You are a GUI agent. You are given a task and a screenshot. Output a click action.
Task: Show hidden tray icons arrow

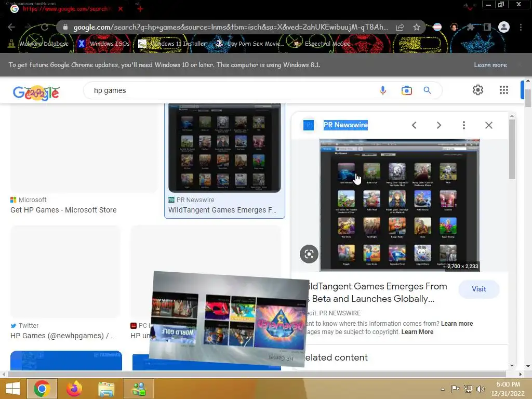point(443,389)
